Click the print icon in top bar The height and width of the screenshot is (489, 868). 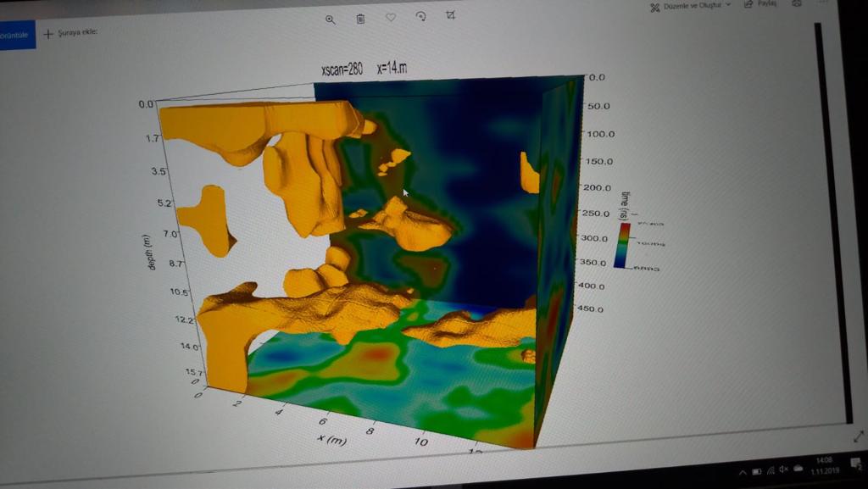[x=796, y=4]
